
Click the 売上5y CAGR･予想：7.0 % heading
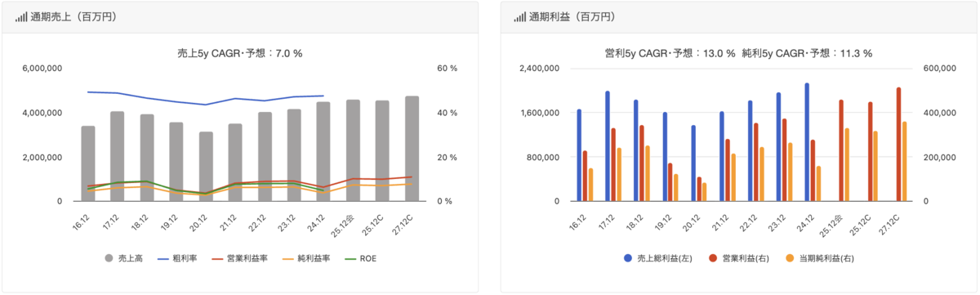[x=240, y=53]
